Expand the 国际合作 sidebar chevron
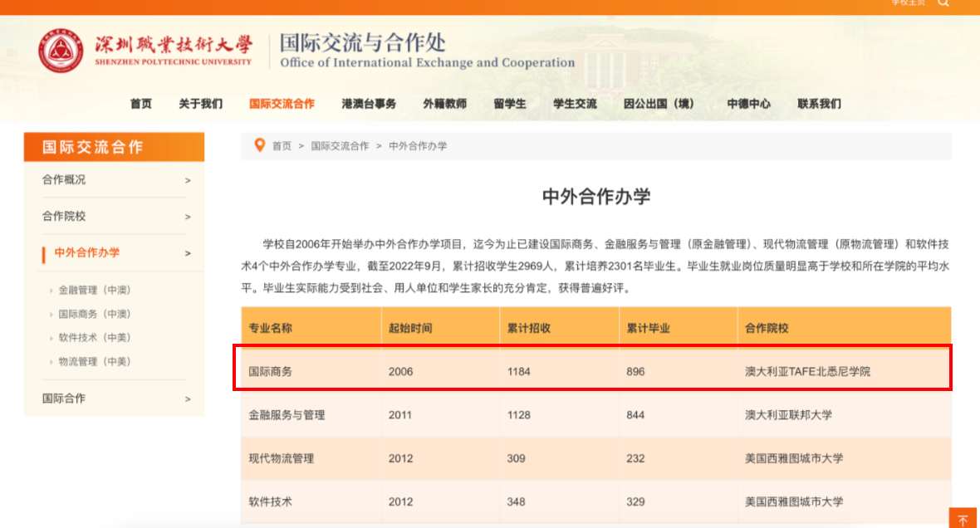Image resolution: width=980 pixels, height=528 pixels. (x=188, y=398)
